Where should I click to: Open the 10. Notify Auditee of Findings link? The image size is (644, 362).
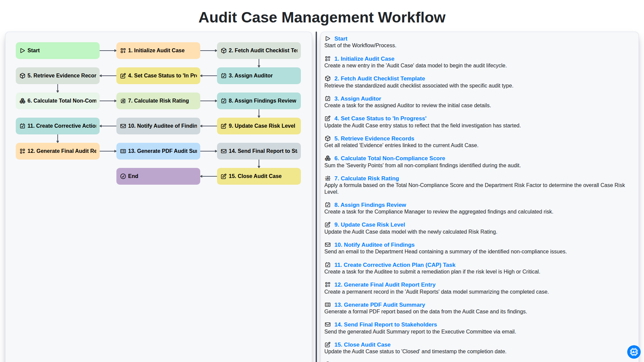point(374,245)
